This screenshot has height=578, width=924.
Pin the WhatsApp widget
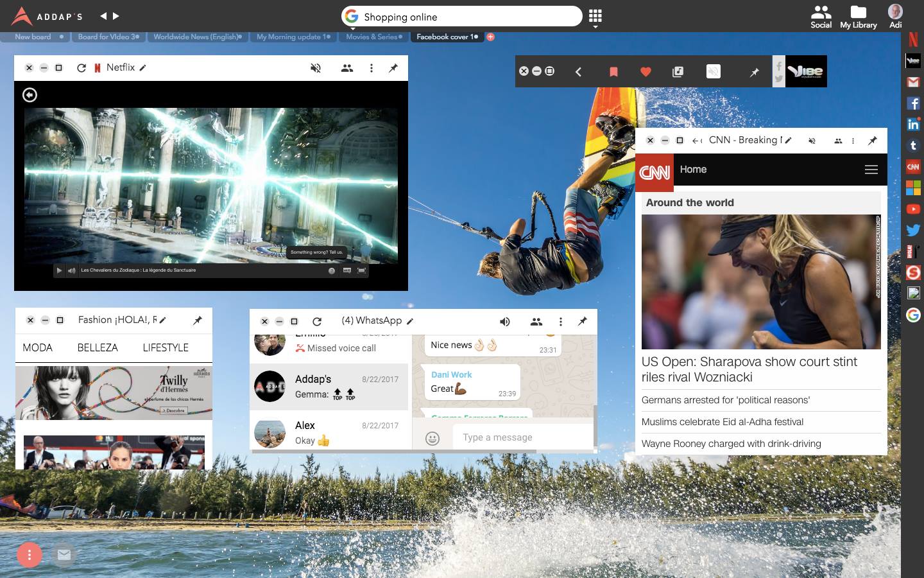582,321
